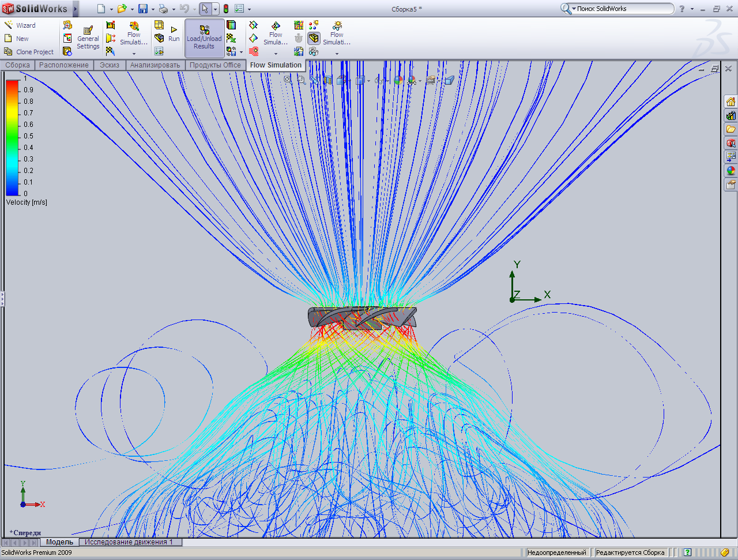Open General Settings
Viewport: 738px width, 560px height.
click(88, 37)
